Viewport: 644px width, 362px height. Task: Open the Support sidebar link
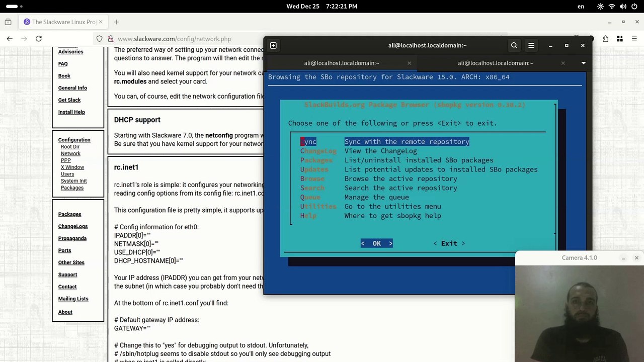click(67, 275)
